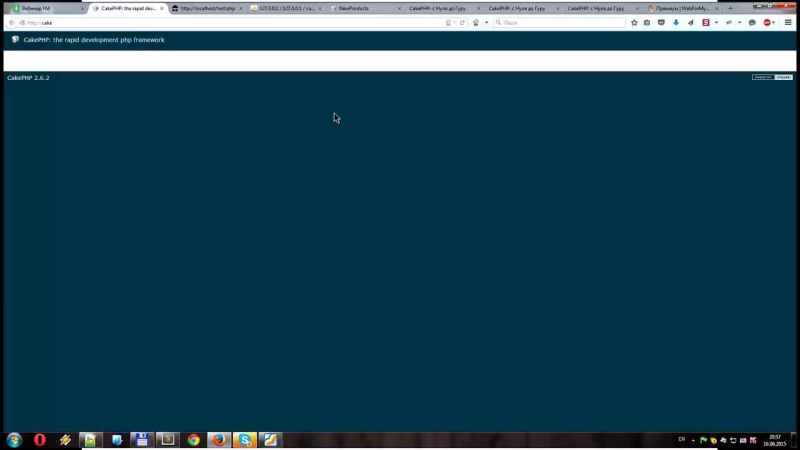Image resolution: width=800 pixels, height=450 pixels.
Task: Open the blue Downloads arrow
Action: coord(676,23)
